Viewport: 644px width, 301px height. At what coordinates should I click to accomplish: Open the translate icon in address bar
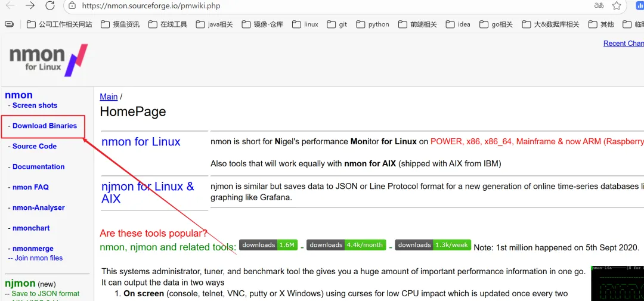tap(599, 6)
